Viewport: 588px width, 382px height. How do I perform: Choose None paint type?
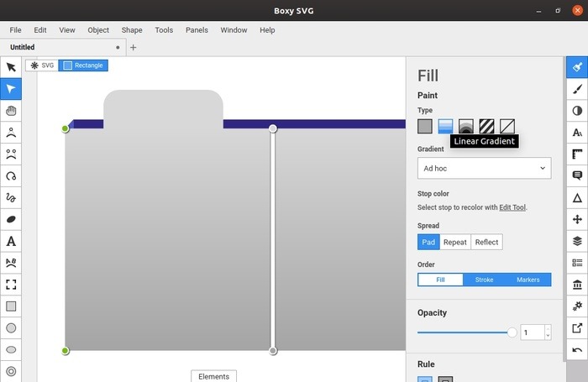click(507, 126)
